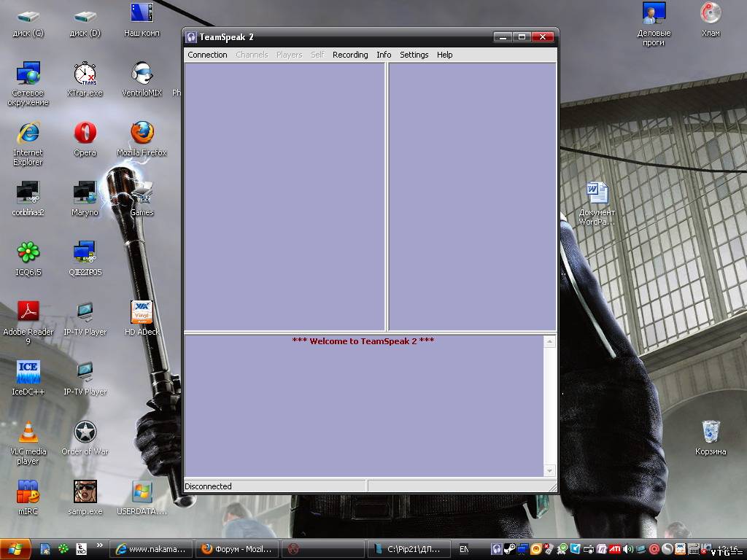The width and height of the screenshot is (747, 560).
Task: Switch to the www.nakama taskbar window
Action: 151,549
